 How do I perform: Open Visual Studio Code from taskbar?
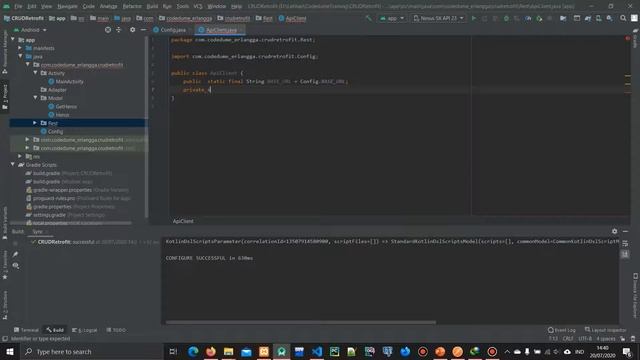tap(317, 351)
